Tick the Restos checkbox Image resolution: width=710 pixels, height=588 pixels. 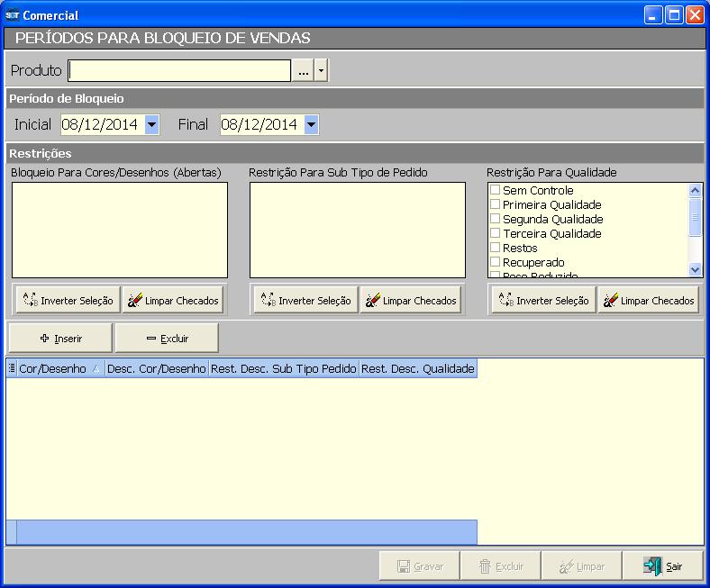tap(495, 248)
